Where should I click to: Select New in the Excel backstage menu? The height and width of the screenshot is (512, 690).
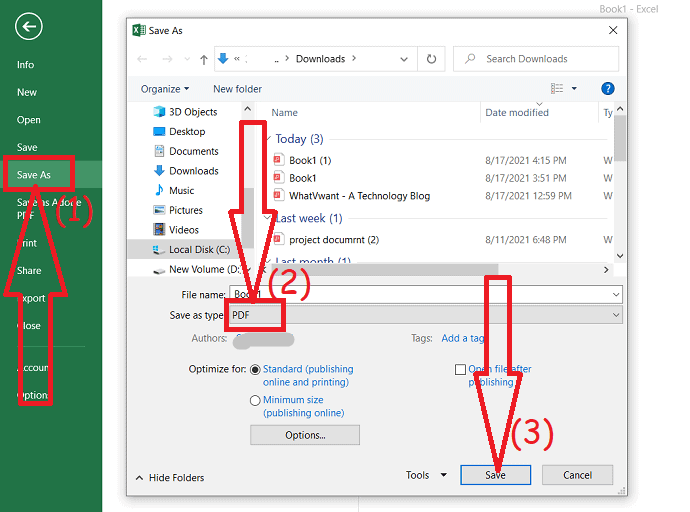coord(27,92)
